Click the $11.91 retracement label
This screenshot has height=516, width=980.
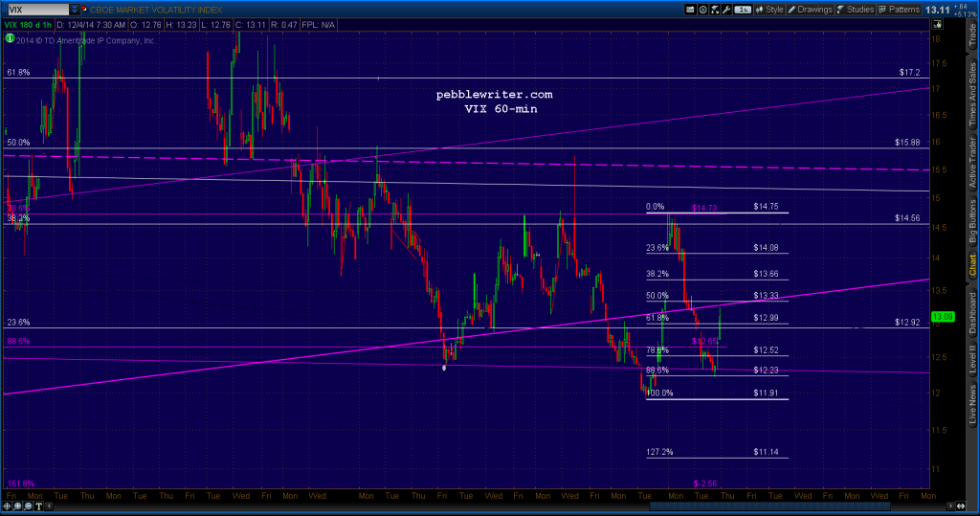(x=766, y=393)
